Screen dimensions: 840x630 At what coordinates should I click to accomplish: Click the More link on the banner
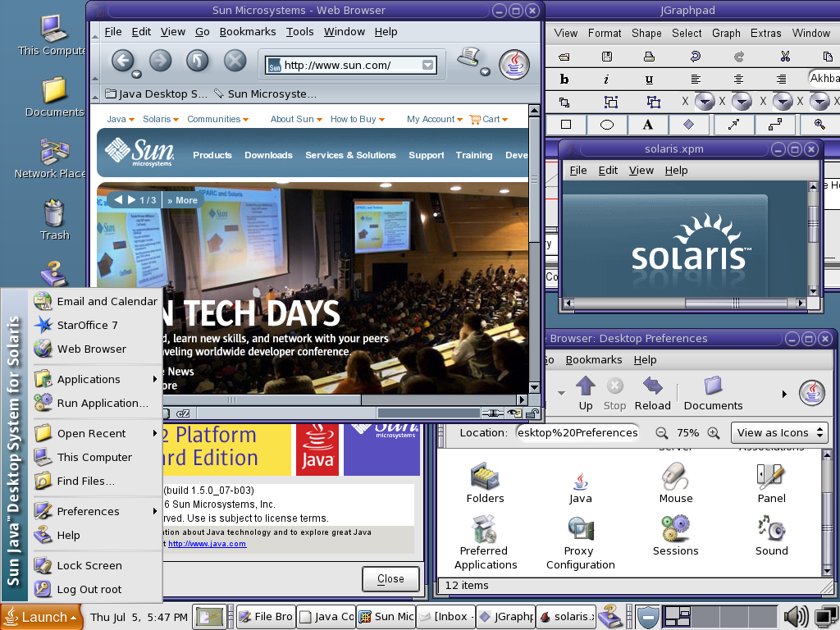(x=182, y=200)
